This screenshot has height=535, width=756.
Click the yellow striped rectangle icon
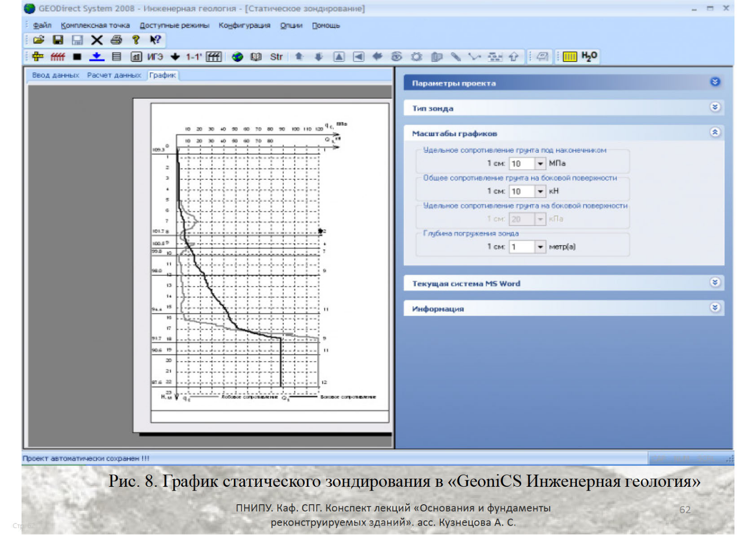click(x=570, y=57)
